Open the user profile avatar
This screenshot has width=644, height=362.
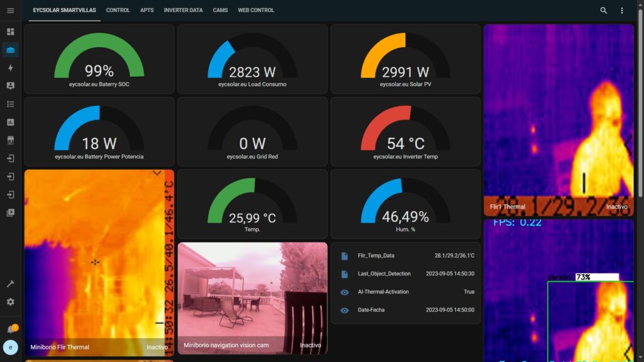point(10,347)
